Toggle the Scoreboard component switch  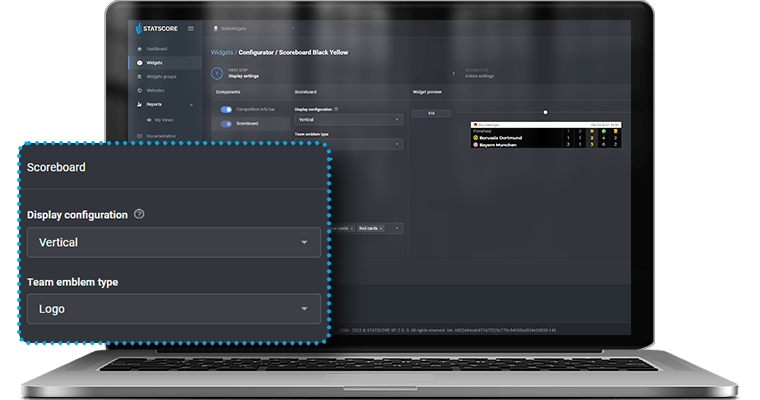tap(226, 124)
